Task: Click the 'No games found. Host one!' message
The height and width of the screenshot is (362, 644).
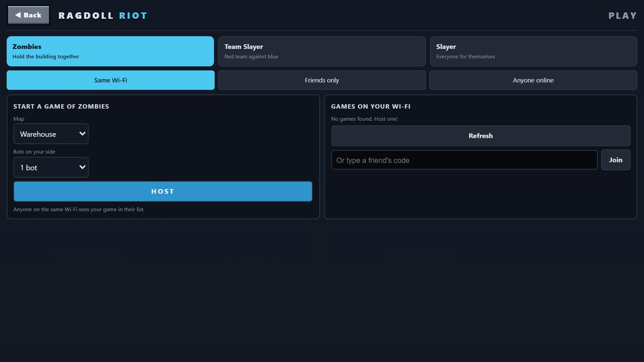Action: 364,119
